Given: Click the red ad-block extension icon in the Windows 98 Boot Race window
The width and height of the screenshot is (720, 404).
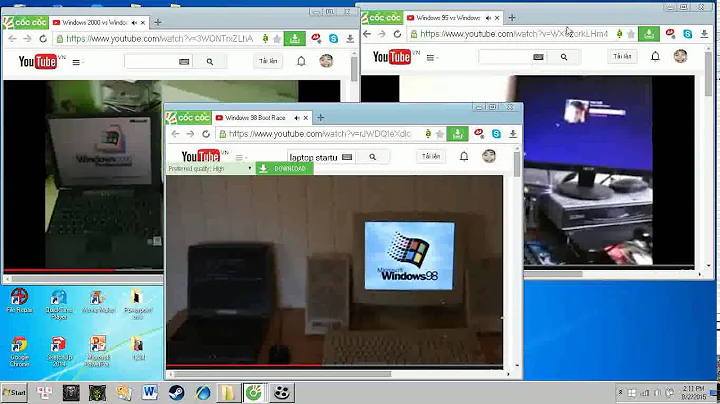Looking at the screenshot, I should point(478,133).
